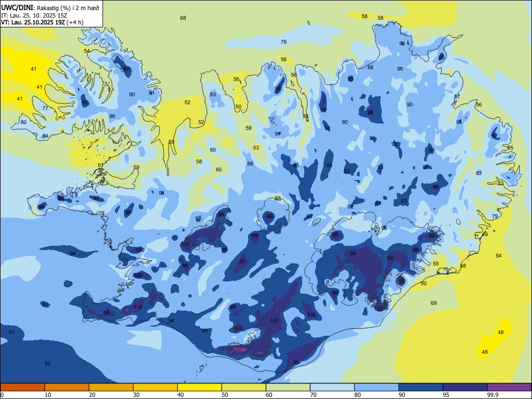Click the humidity value 69 over the southeast sea

[x=434, y=303]
